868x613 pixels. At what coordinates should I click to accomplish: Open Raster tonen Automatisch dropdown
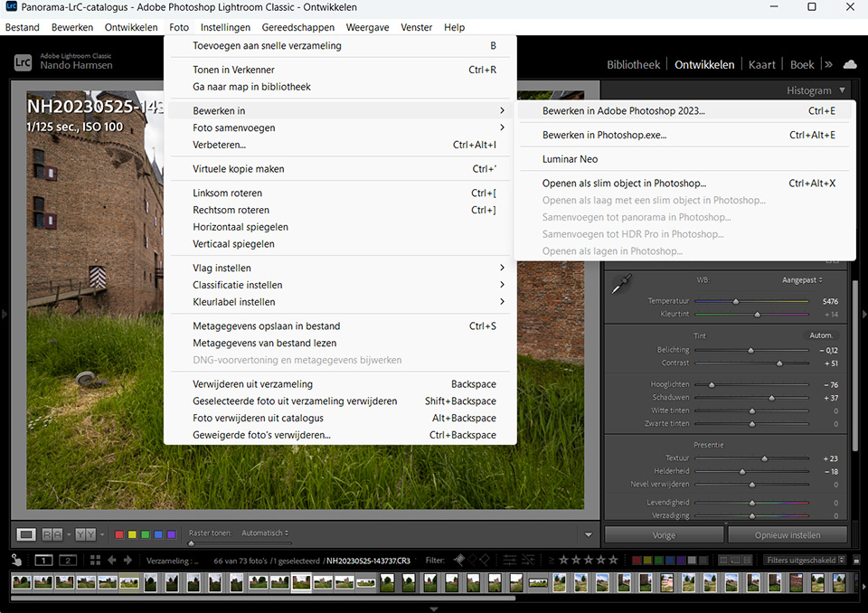[265, 533]
